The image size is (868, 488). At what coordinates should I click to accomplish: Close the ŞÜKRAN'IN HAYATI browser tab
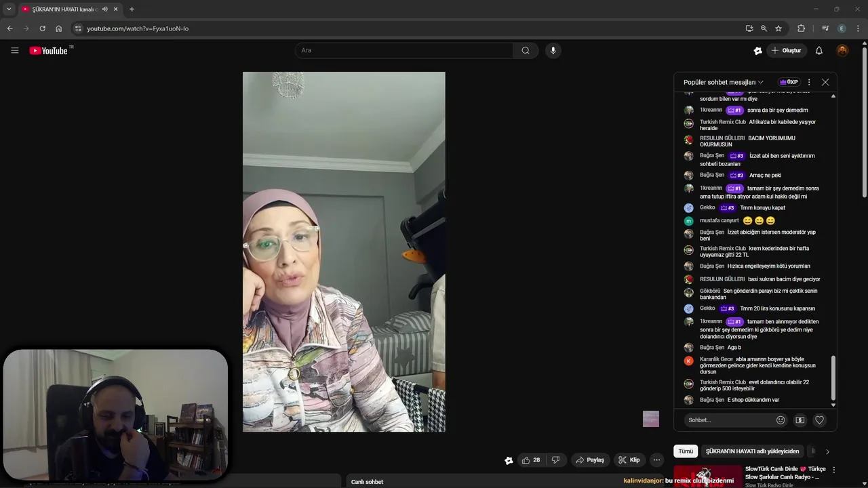coord(116,9)
